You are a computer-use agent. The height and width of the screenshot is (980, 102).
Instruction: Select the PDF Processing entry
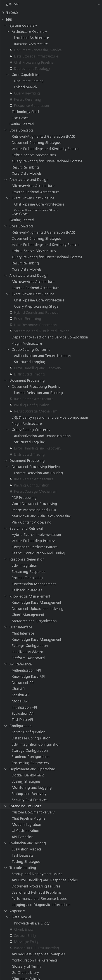[x=24, y=498]
